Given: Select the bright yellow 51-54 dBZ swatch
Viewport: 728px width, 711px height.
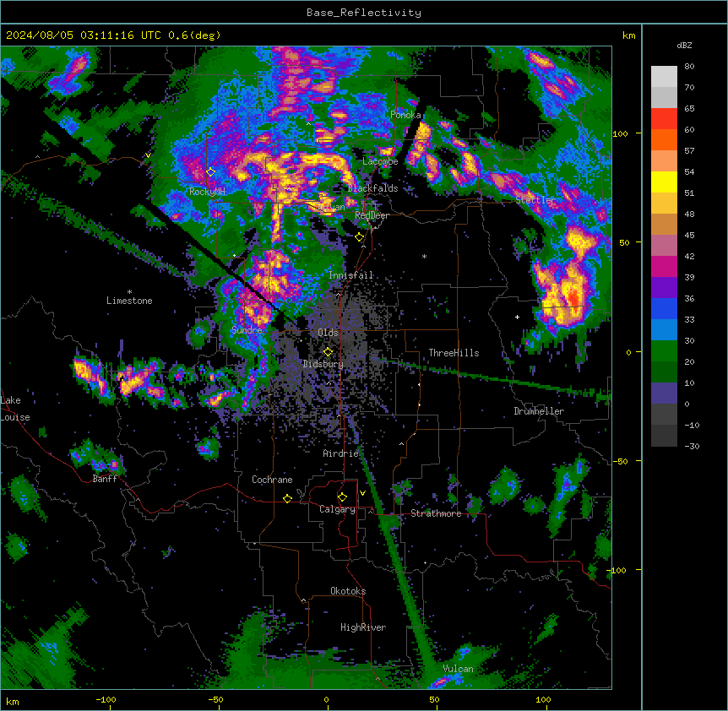Looking at the screenshot, I should 664,182.
